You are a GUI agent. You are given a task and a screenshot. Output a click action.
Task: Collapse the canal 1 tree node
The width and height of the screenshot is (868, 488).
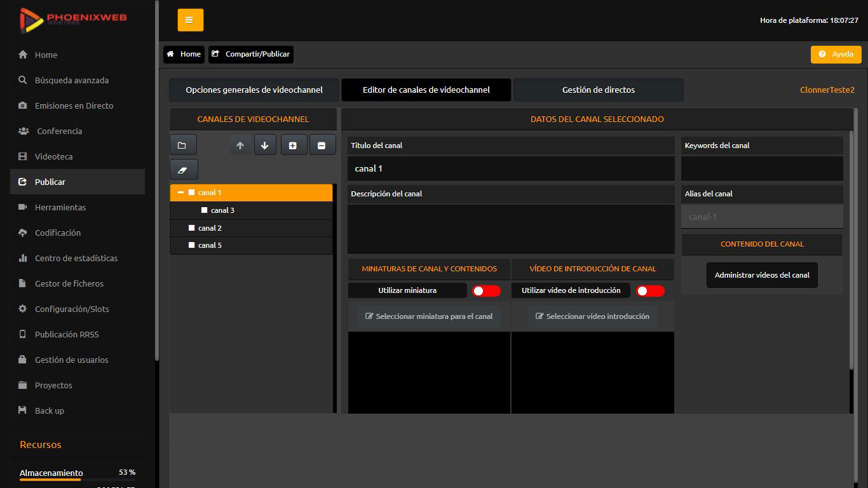[x=180, y=192]
